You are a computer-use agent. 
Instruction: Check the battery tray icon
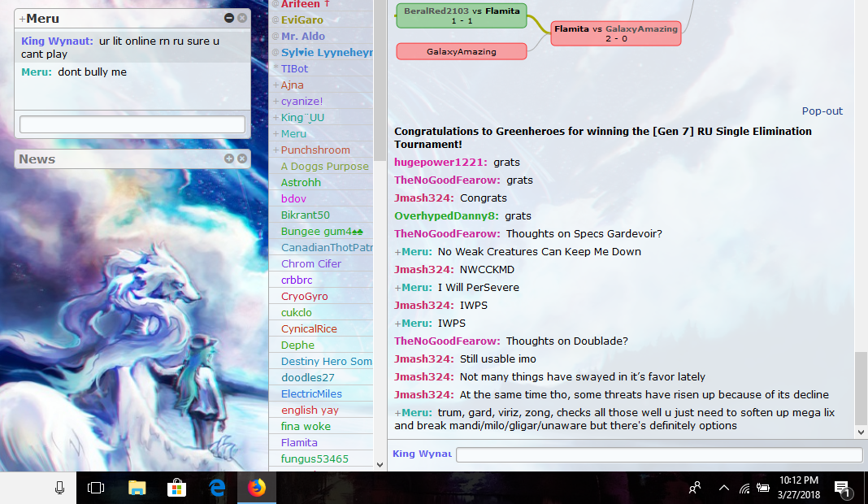[x=763, y=488]
